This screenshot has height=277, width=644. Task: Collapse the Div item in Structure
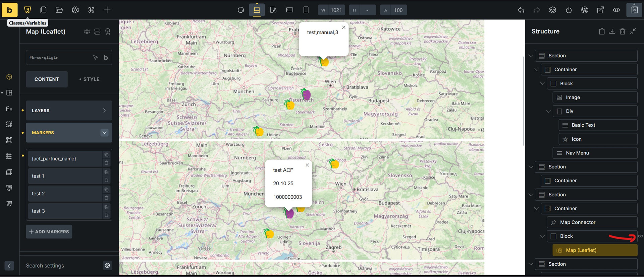pyautogui.click(x=549, y=111)
